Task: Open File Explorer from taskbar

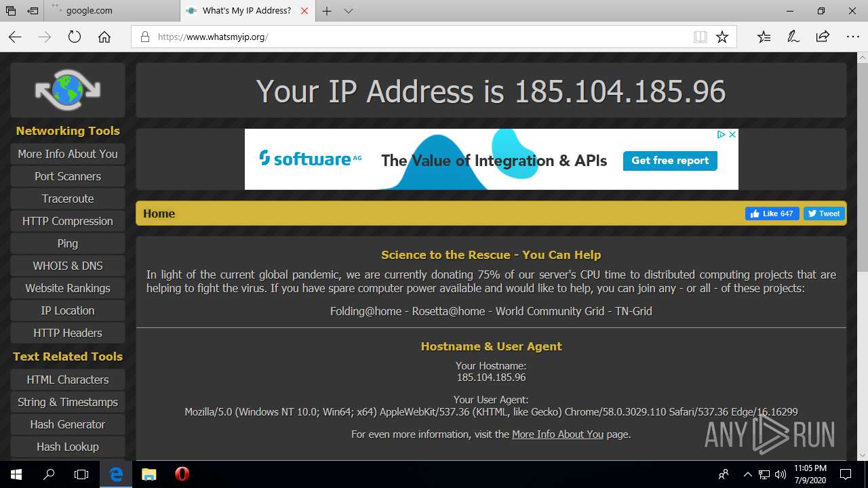Action: pos(149,474)
